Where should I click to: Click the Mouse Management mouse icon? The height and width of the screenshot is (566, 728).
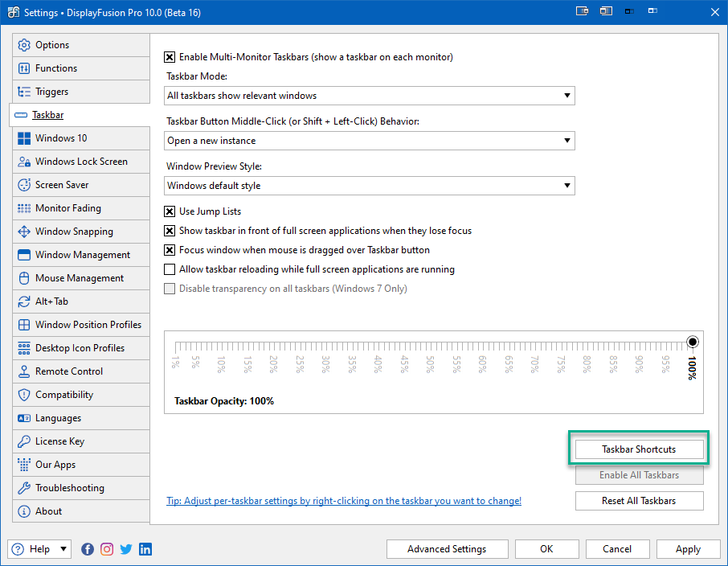pyautogui.click(x=23, y=278)
